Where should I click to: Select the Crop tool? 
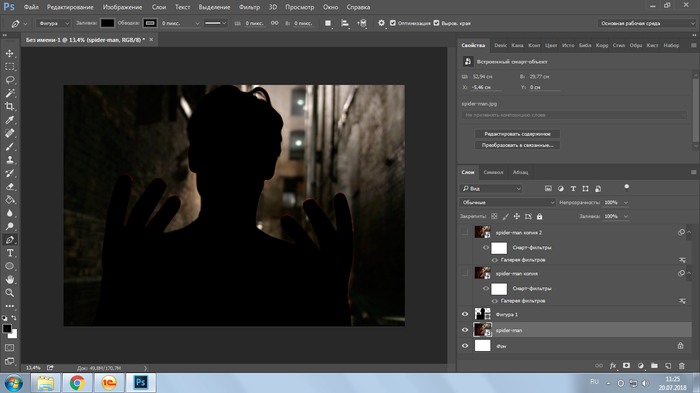(9, 106)
